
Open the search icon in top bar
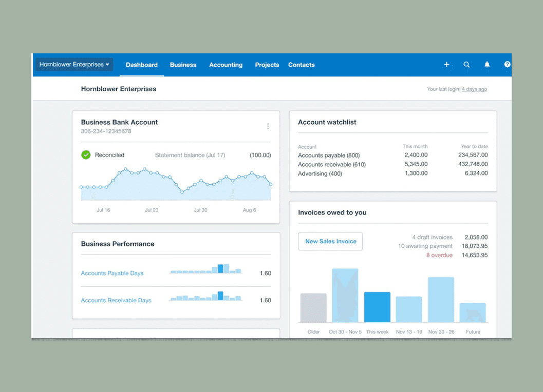pos(466,65)
